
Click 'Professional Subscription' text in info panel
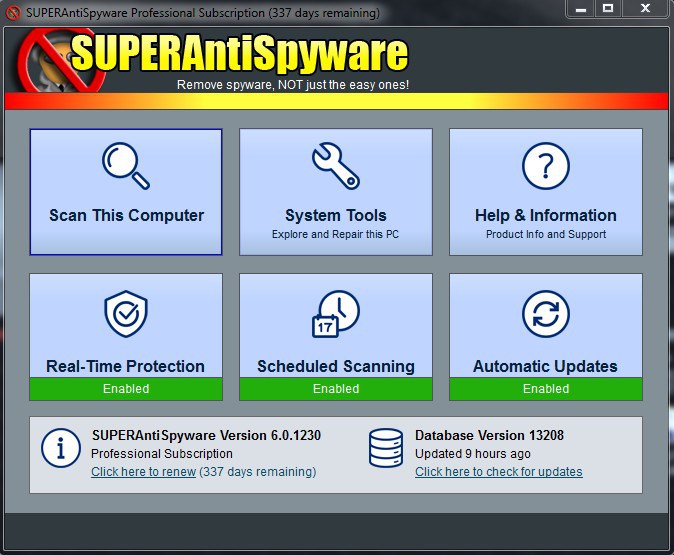tap(162, 454)
